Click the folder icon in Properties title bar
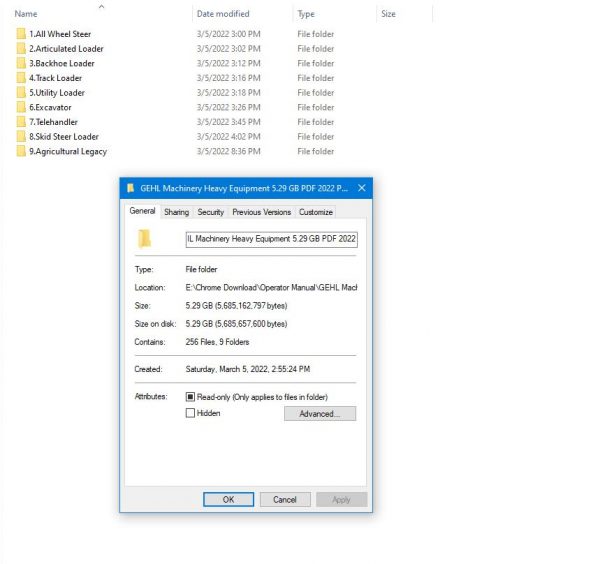600x564 pixels. 130,188
